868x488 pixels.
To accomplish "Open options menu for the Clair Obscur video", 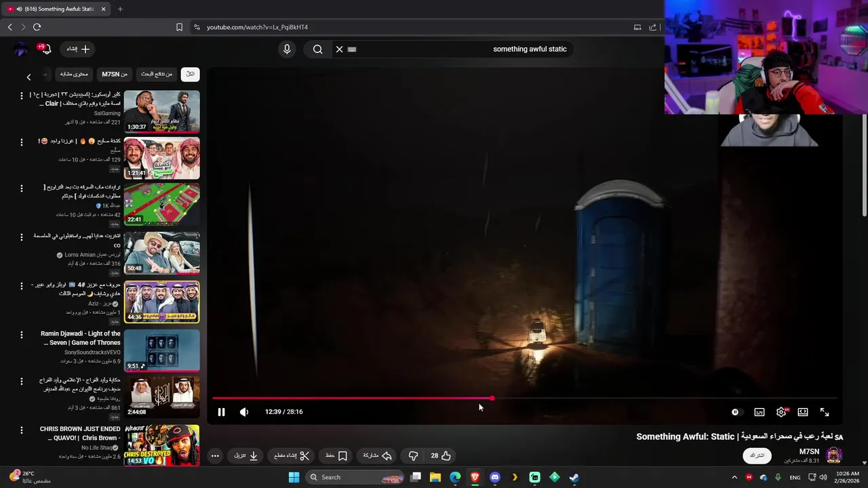I will click(x=21, y=96).
